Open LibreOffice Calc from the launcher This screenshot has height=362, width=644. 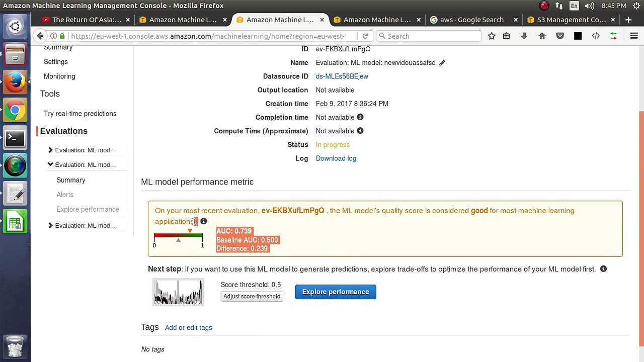point(15,222)
